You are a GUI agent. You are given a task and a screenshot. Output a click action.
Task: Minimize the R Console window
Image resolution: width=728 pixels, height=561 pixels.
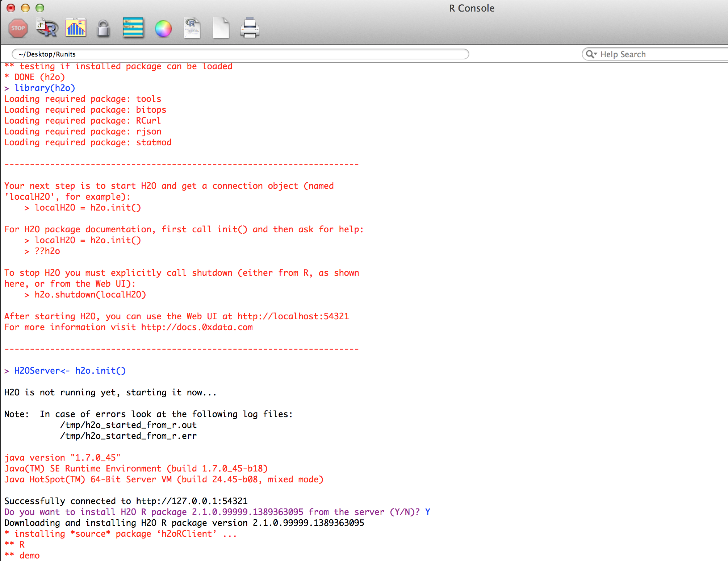(25, 8)
